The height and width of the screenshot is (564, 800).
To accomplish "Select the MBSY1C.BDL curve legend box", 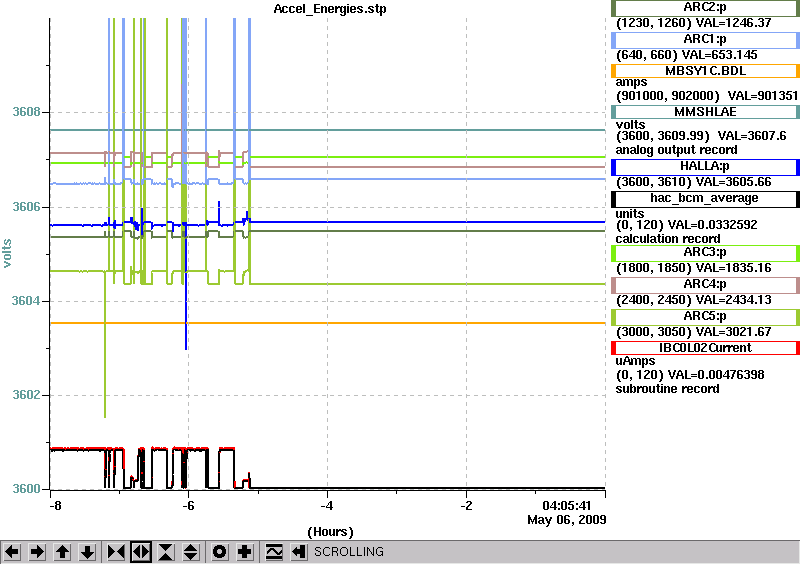I will click(x=705, y=71).
